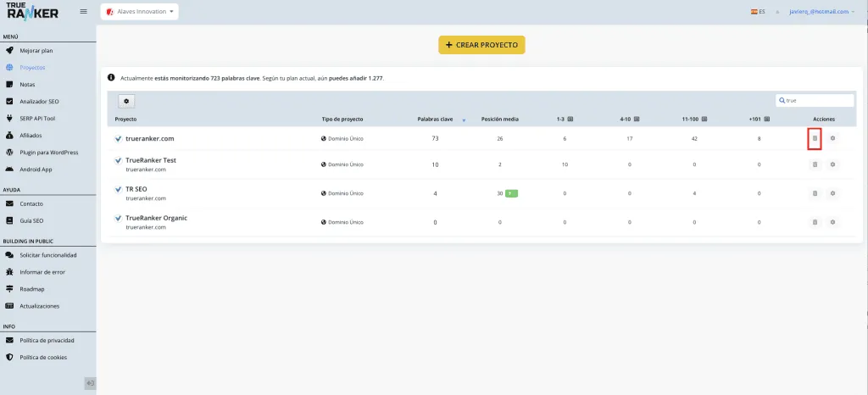Open the user account email dropdown

pos(822,11)
